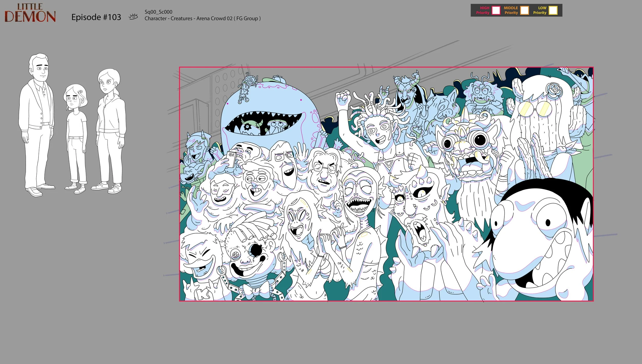Click the Episode #103 title text
Image resolution: width=642 pixels, height=364 pixels.
[96, 17]
